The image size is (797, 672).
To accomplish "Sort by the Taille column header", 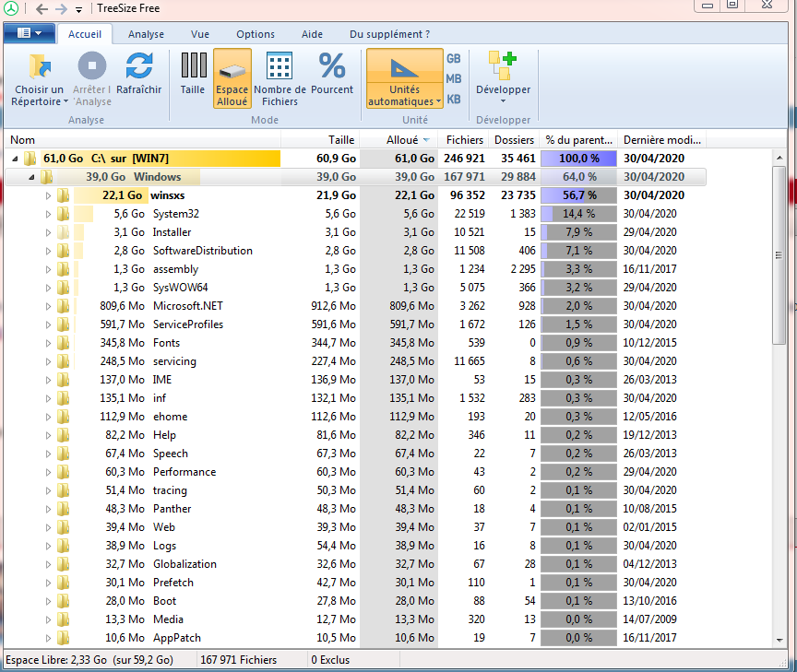I will [x=320, y=140].
